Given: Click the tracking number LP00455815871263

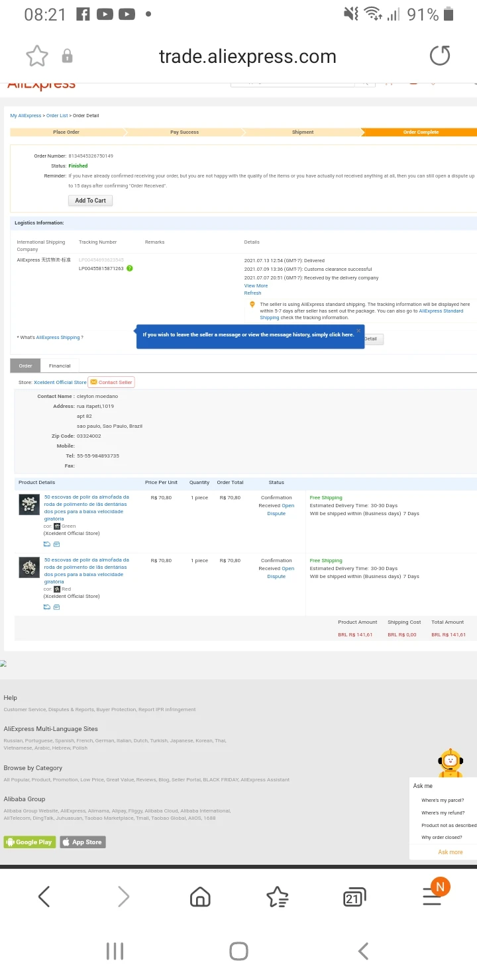Looking at the screenshot, I should point(101,268).
